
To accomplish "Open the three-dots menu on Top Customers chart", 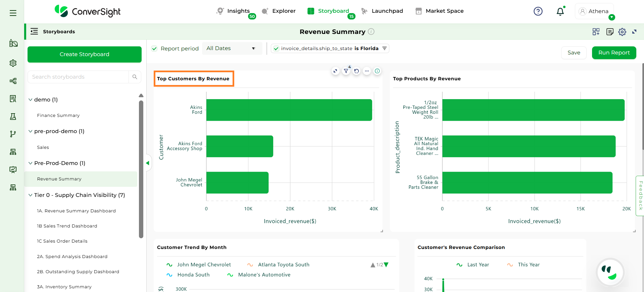I will coord(367,71).
